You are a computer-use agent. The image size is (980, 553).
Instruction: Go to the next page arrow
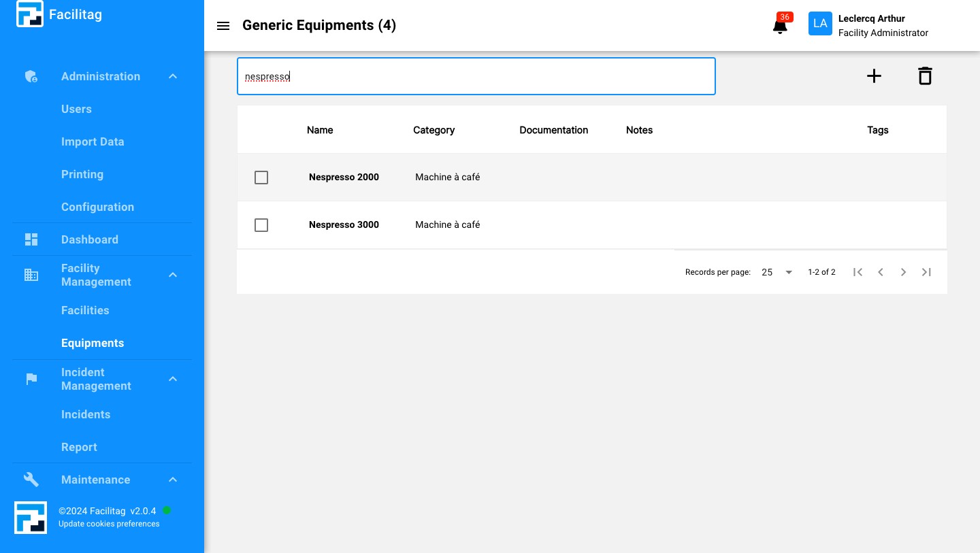coord(903,272)
